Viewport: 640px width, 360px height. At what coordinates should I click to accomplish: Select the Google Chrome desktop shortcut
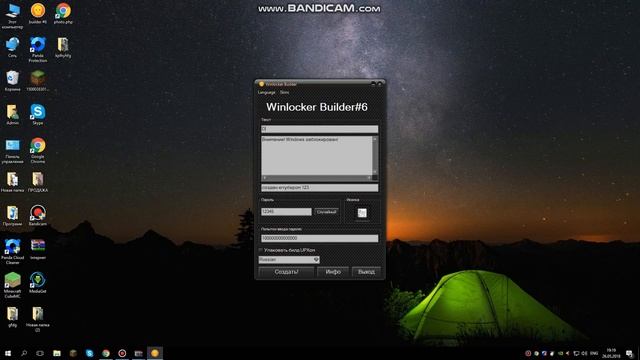coord(38,151)
